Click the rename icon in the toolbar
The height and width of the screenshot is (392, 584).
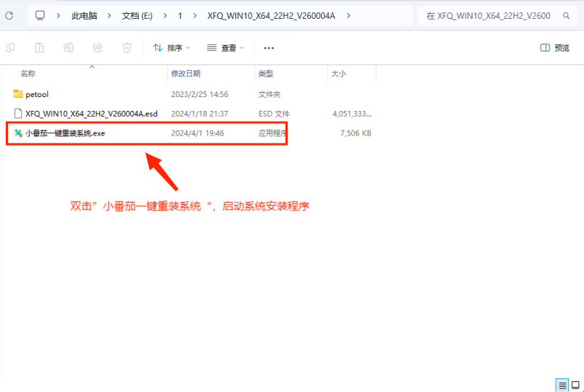click(x=68, y=48)
